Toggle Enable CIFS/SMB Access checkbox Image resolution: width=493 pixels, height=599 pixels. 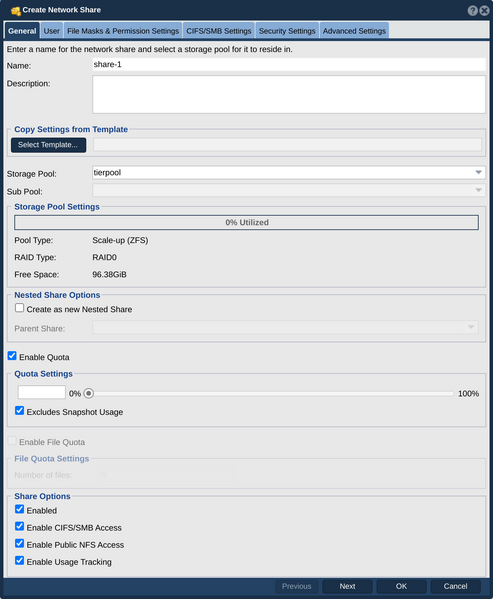19,526
